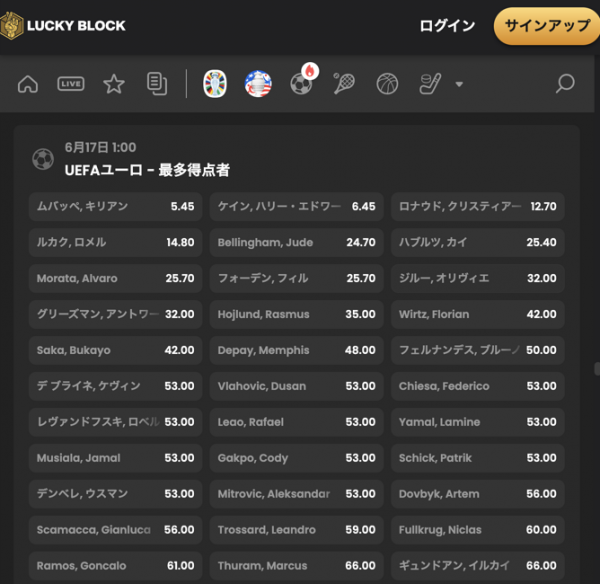Open the LIVE betting icon

click(71, 83)
